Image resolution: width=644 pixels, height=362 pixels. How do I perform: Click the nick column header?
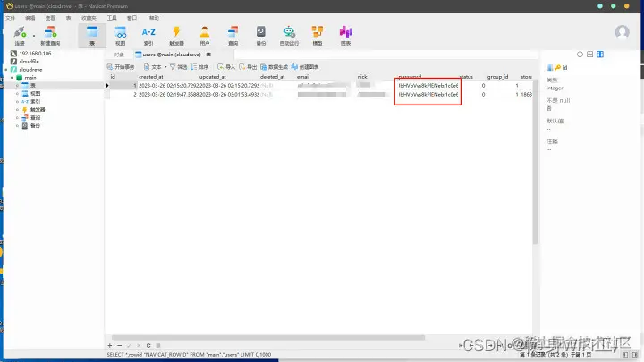point(362,77)
